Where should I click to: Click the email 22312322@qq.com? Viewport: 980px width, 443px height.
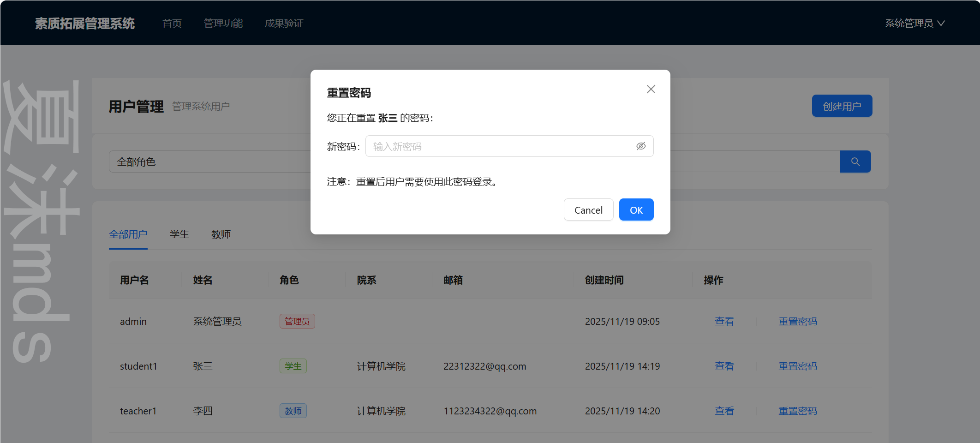(485, 366)
